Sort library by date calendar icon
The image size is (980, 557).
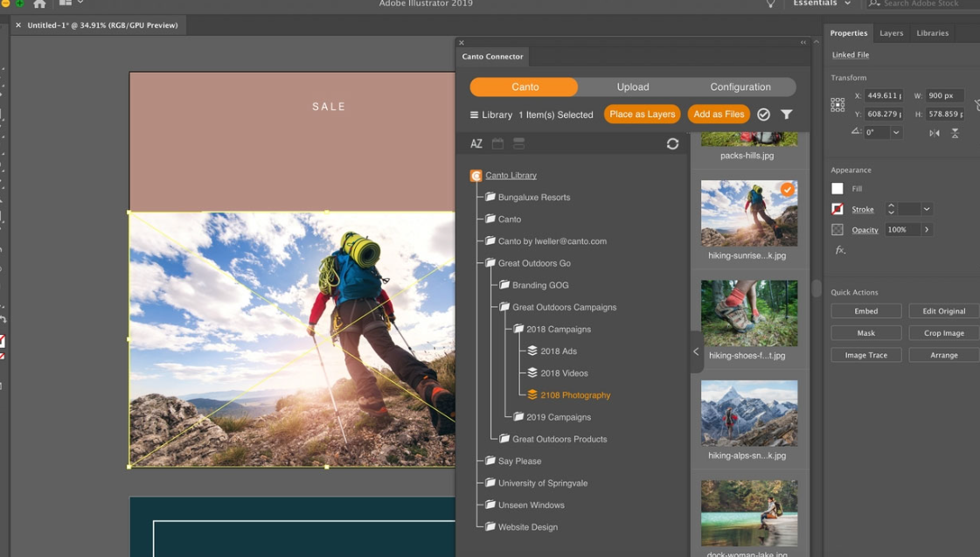pyautogui.click(x=497, y=143)
